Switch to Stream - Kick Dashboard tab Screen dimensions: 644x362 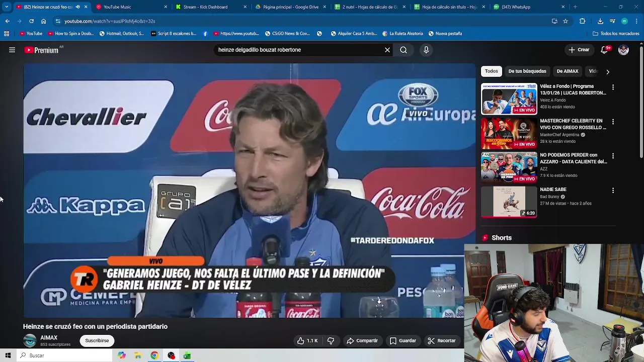[x=211, y=7]
